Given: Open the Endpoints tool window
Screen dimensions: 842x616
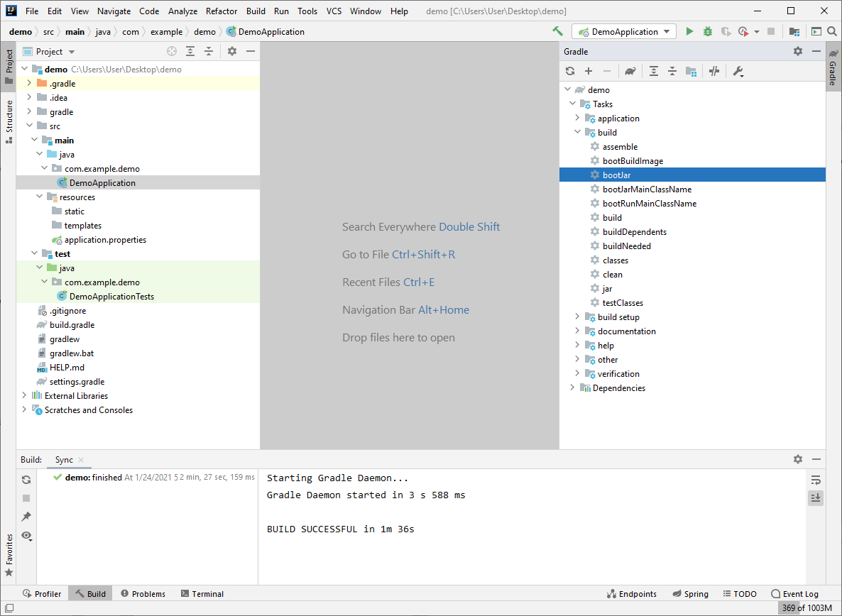Looking at the screenshot, I should (x=632, y=593).
